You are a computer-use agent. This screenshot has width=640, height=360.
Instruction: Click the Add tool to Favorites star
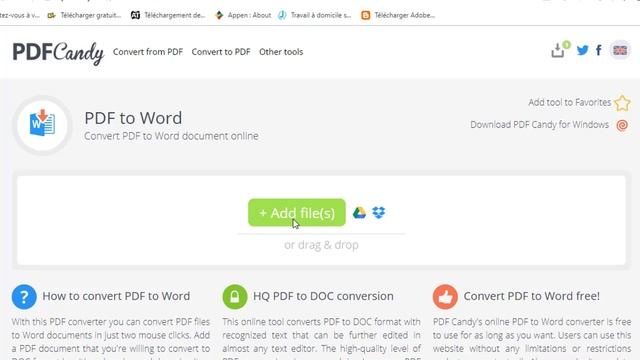(622, 103)
